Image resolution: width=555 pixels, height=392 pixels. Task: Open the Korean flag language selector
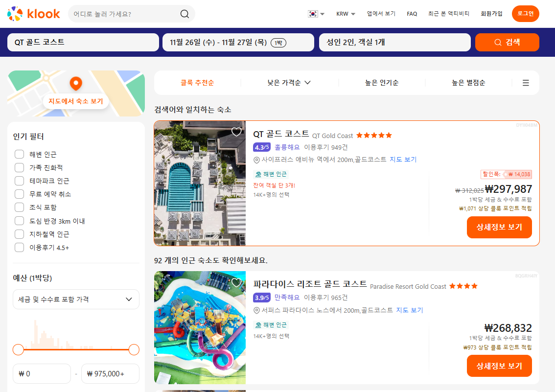[316, 14]
